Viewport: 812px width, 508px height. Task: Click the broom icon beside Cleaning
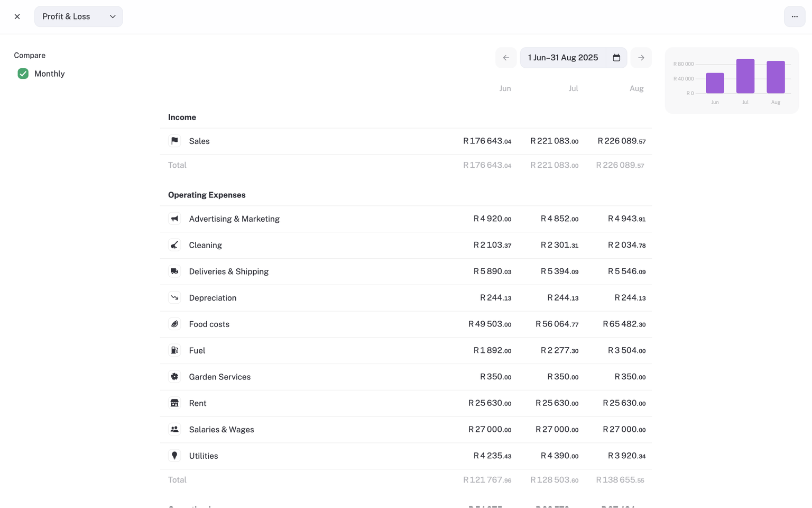click(174, 245)
